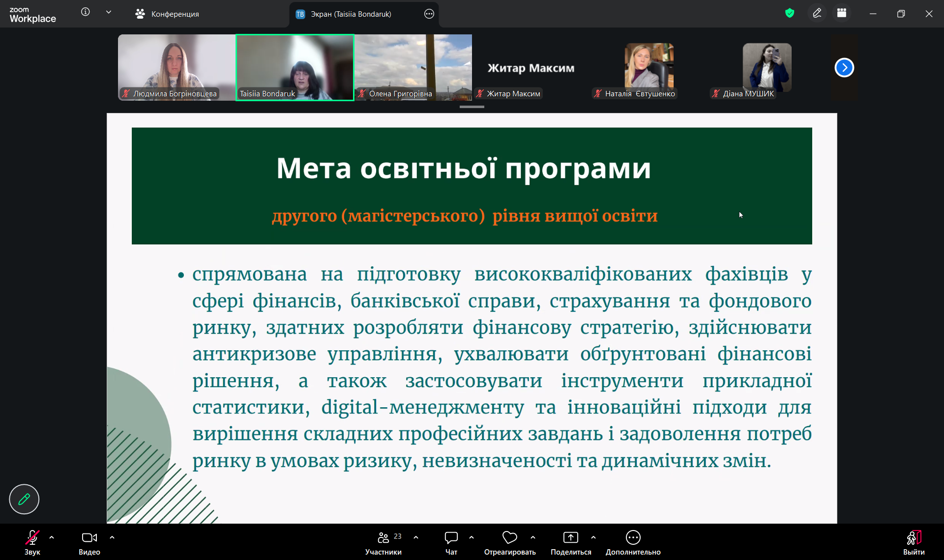Screen dimensions: 944x560
Task: Select the Экран (Taisiia Bondaruk) tab
Action: coord(351,14)
